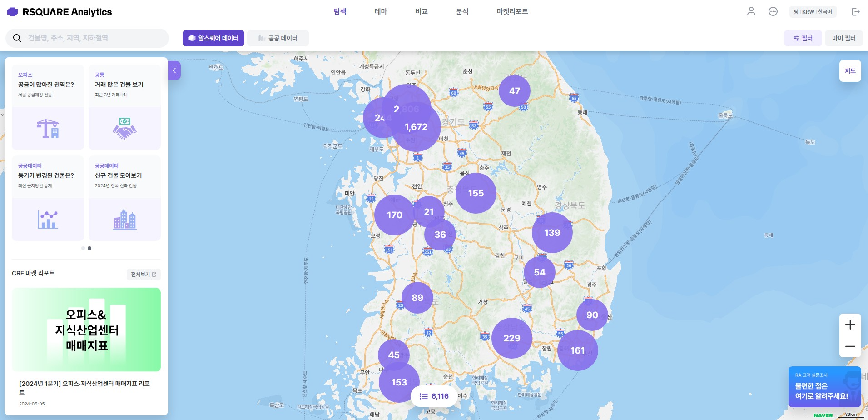Click the user profile icon
The height and width of the screenshot is (420, 868).
[751, 11]
